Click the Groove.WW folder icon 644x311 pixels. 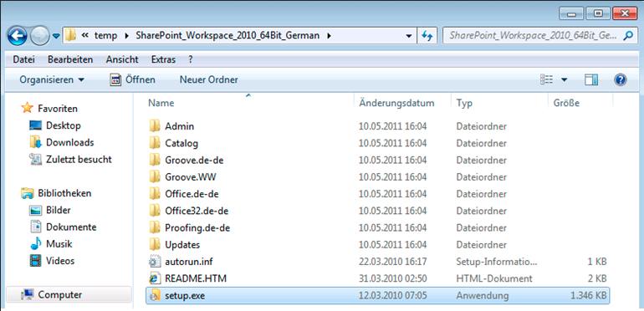pos(155,177)
